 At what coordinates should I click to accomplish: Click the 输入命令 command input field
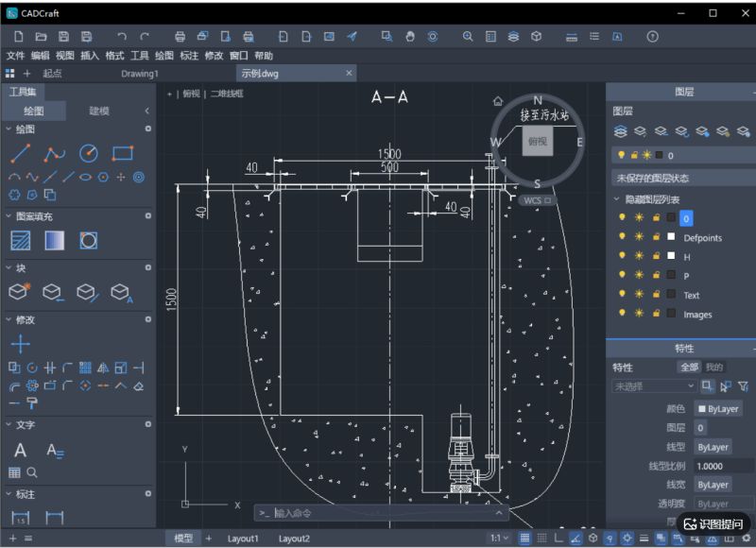[381, 513]
